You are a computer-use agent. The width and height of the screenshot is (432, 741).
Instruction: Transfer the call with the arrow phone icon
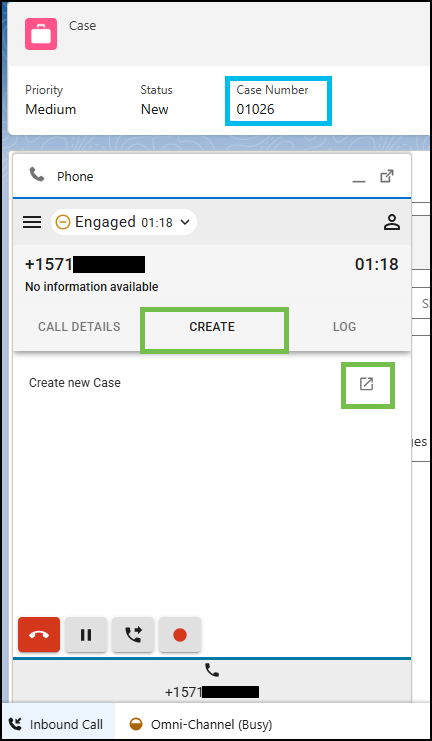click(x=133, y=635)
